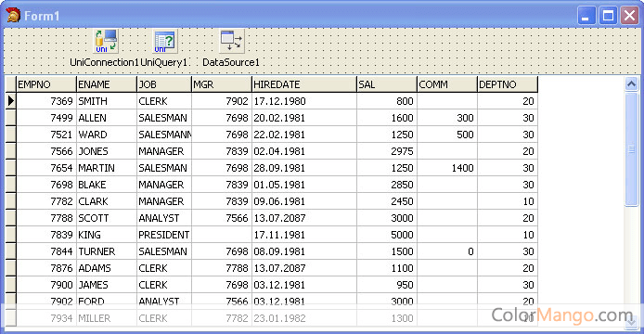Click the EMPNO column header
Image resolution: width=644 pixels, height=334 pixels.
click(x=46, y=84)
